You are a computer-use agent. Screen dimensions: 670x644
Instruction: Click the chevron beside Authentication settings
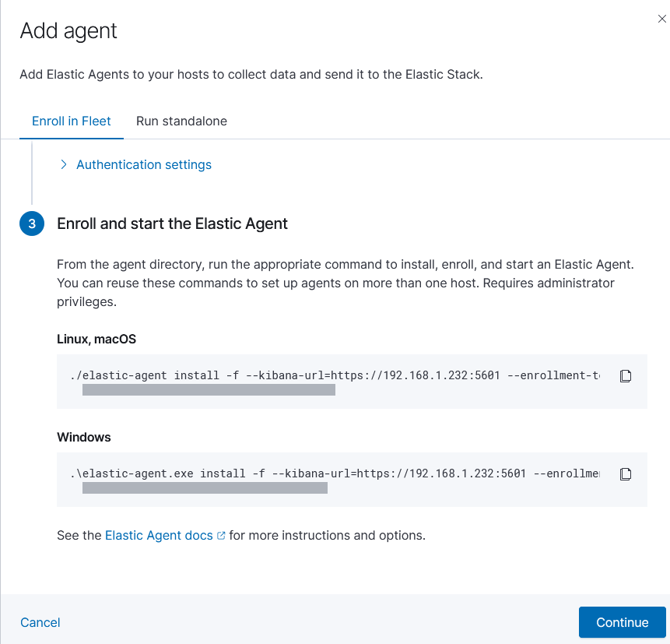(63, 164)
